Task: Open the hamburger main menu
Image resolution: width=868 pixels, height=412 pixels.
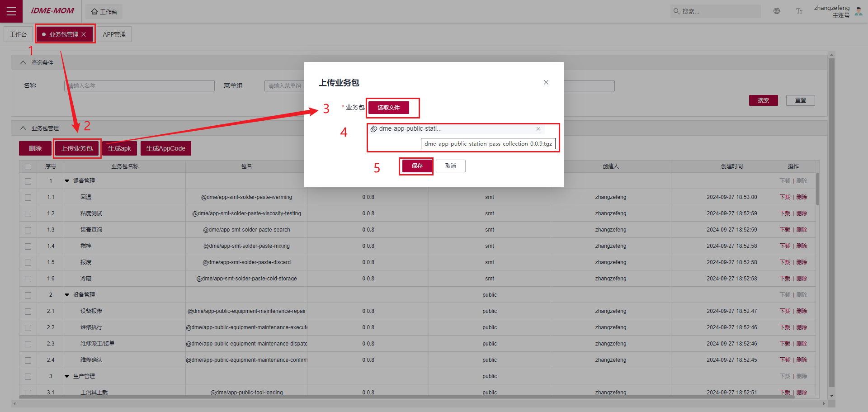Action: pyautogui.click(x=11, y=11)
